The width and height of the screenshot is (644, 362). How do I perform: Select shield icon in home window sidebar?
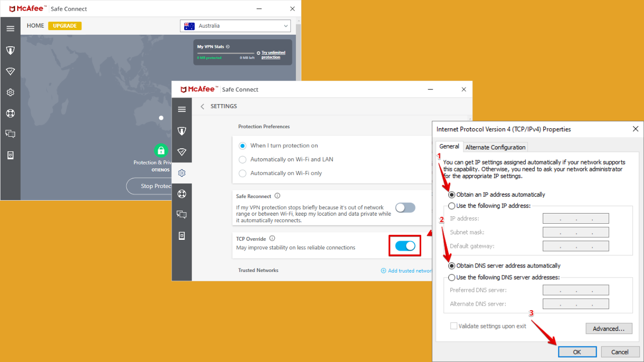click(10, 50)
